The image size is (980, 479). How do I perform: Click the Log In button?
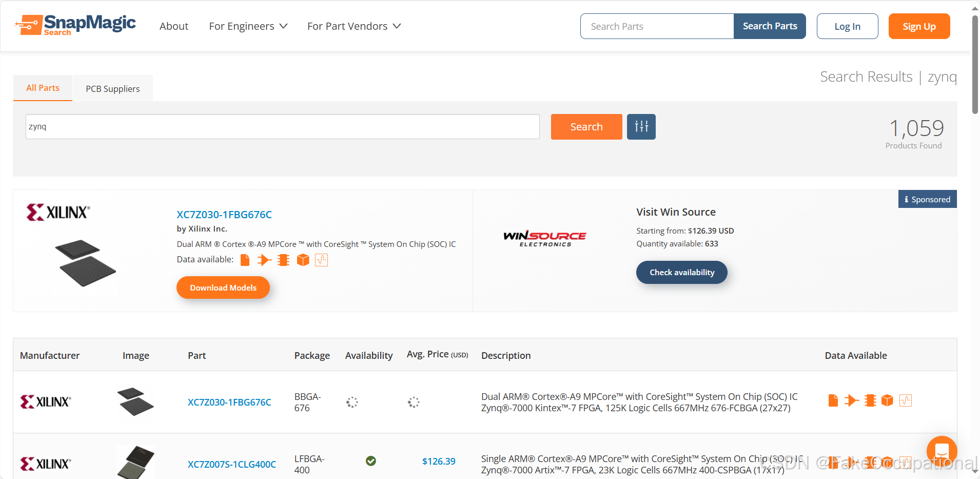847,26
